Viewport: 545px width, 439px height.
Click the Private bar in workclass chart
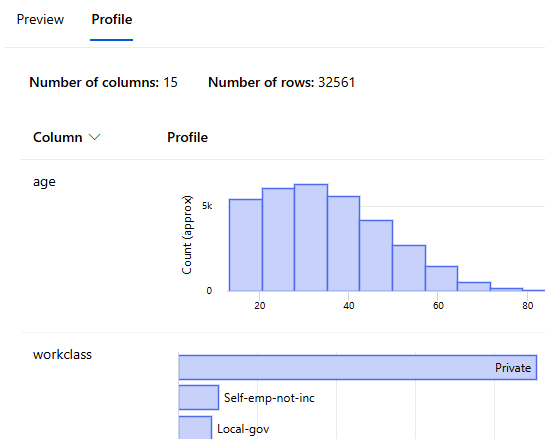pos(358,367)
